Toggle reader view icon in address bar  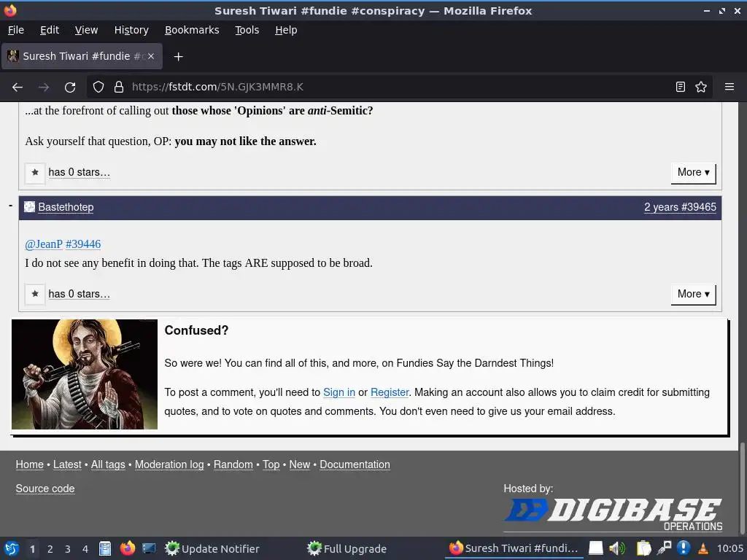(x=681, y=87)
